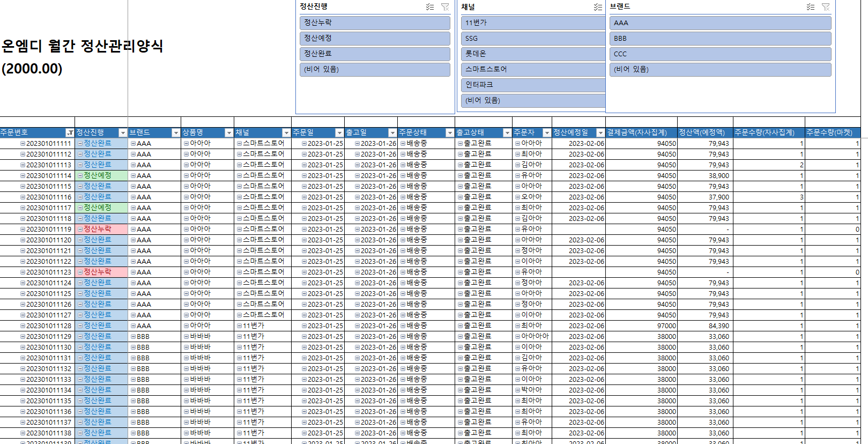868x444 pixels.
Task: Select 정산예정 in the 정산진행 slicer
Action: [x=375, y=38]
